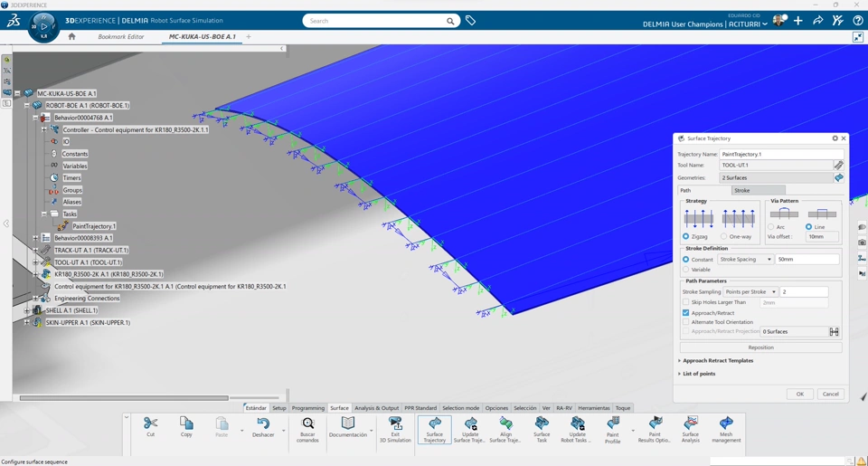Click the Cut tool icon
868x466 pixels.
tap(151, 423)
